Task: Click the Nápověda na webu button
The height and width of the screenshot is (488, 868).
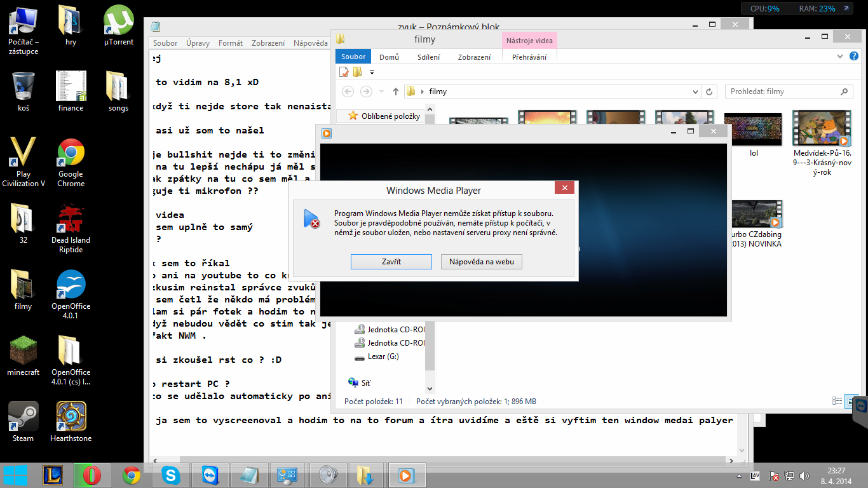Action: (481, 262)
